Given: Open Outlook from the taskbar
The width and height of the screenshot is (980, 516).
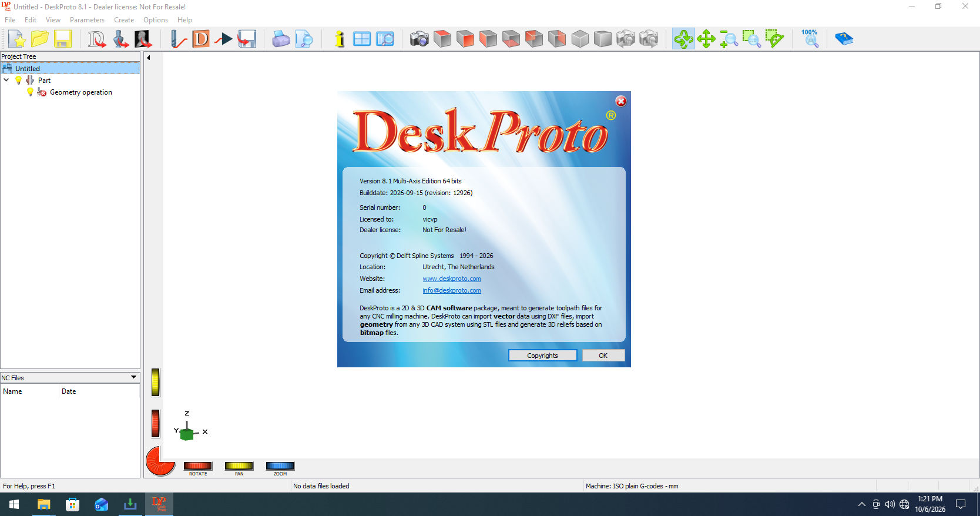Looking at the screenshot, I should coord(101,504).
